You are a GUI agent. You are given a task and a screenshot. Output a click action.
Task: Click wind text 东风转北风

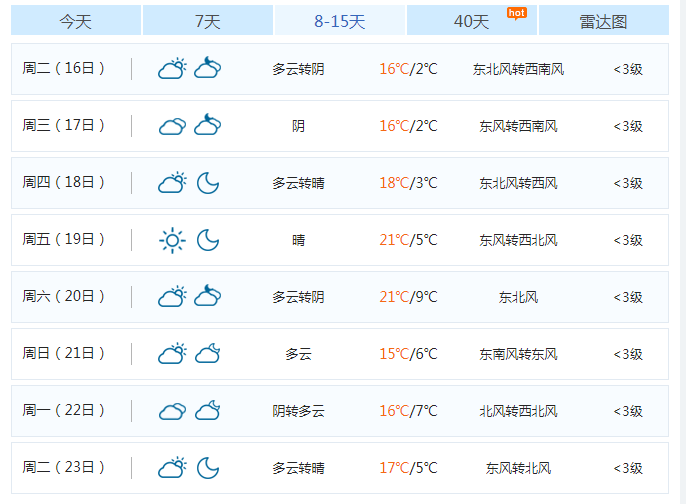(x=518, y=469)
